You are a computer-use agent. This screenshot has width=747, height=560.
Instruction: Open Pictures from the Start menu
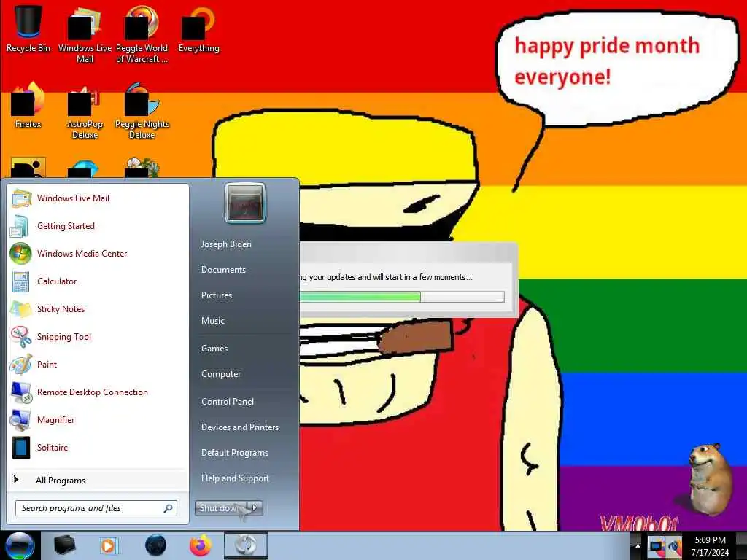click(216, 295)
